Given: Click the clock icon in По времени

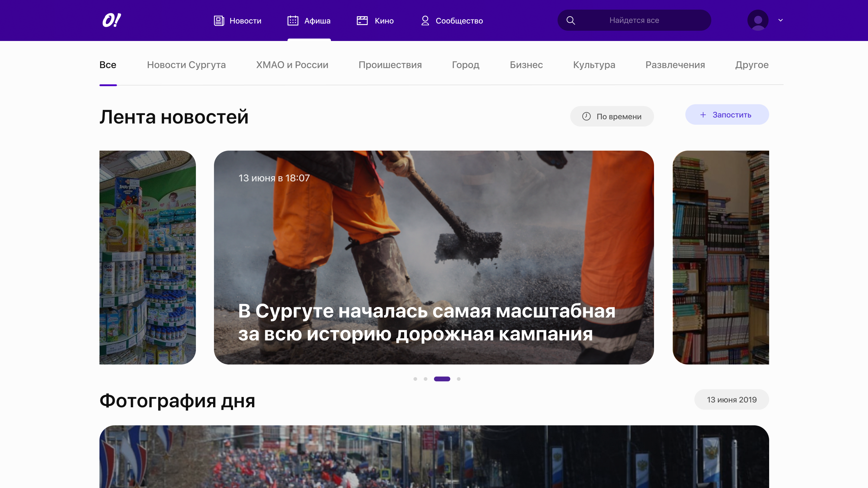Looking at the screenshot, I should tap(586, 116).
